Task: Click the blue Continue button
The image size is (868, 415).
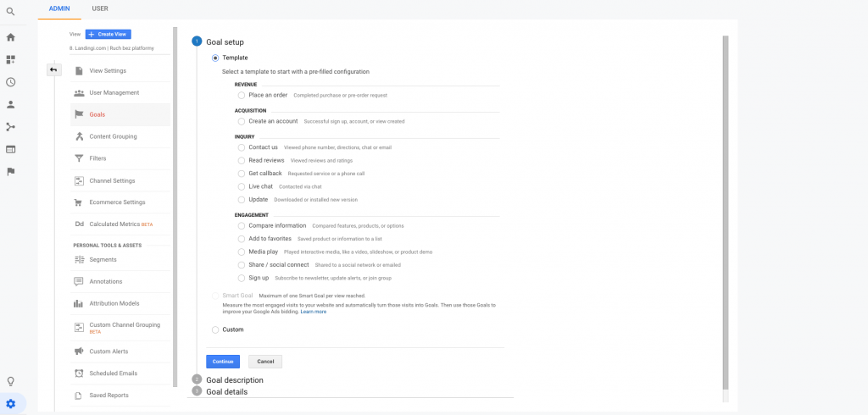Action: [223, 362]
